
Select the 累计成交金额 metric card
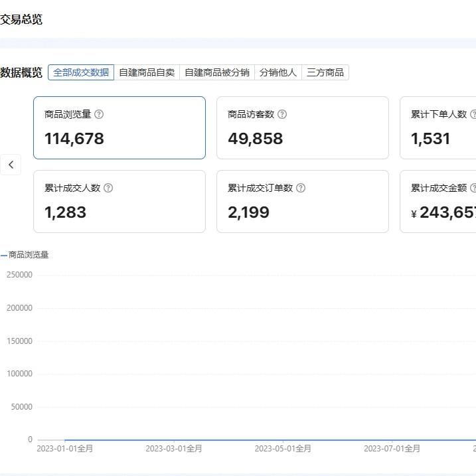pyautogui.click(x=438, y=201)
